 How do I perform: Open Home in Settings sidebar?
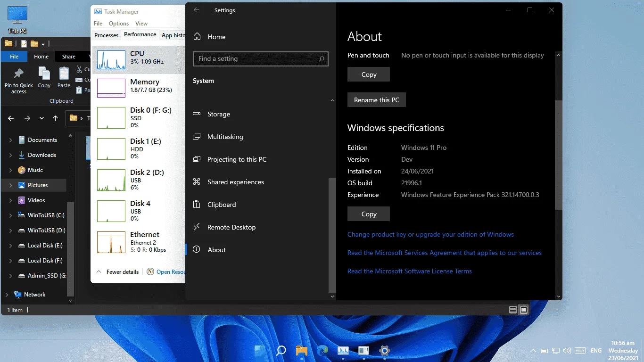coord(210,37)
